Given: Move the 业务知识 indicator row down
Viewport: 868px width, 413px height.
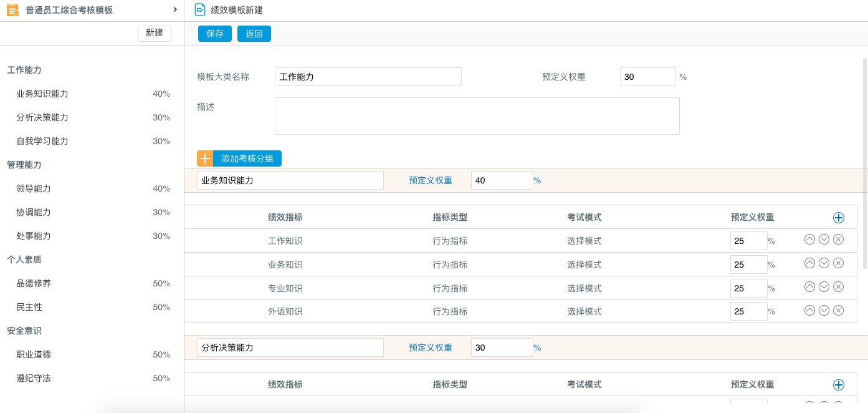Looking at the screenshot, I should tap(824, 263).
